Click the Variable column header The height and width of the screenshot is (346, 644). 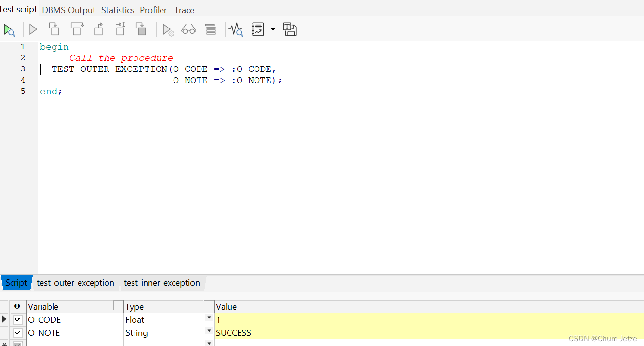[x=43, y=306]
